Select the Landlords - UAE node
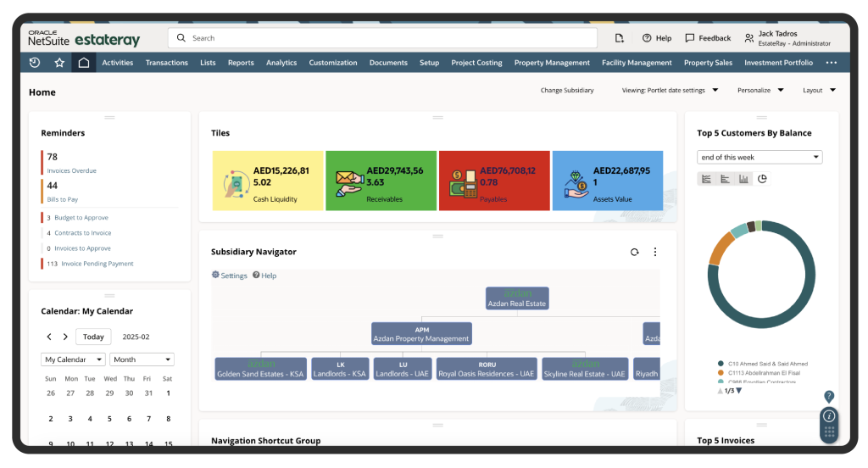The width and height of the screenshot is (868, 468). pyautogui.click(x=403, y=369)
